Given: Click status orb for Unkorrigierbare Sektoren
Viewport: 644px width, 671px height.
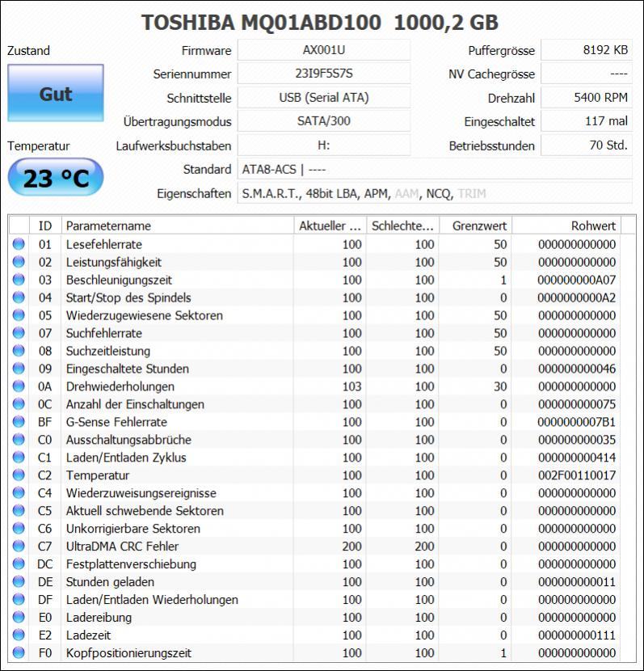Looking at the screenshot, I should coord(19,529).
